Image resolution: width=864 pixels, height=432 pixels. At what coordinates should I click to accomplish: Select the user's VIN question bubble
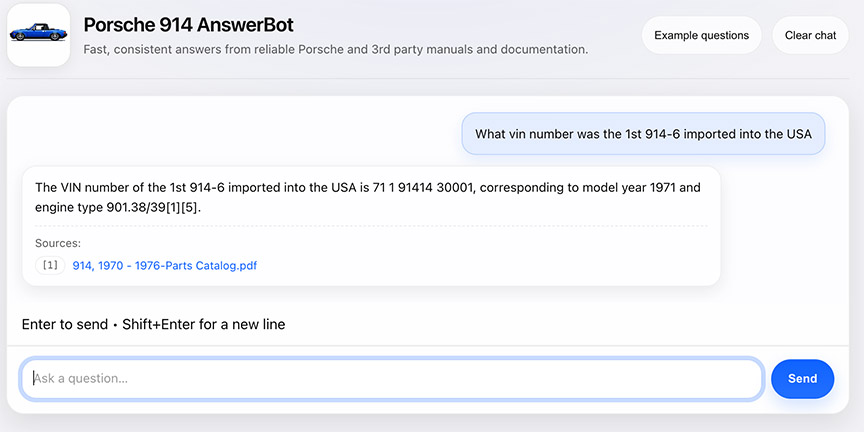coord(643,134)
